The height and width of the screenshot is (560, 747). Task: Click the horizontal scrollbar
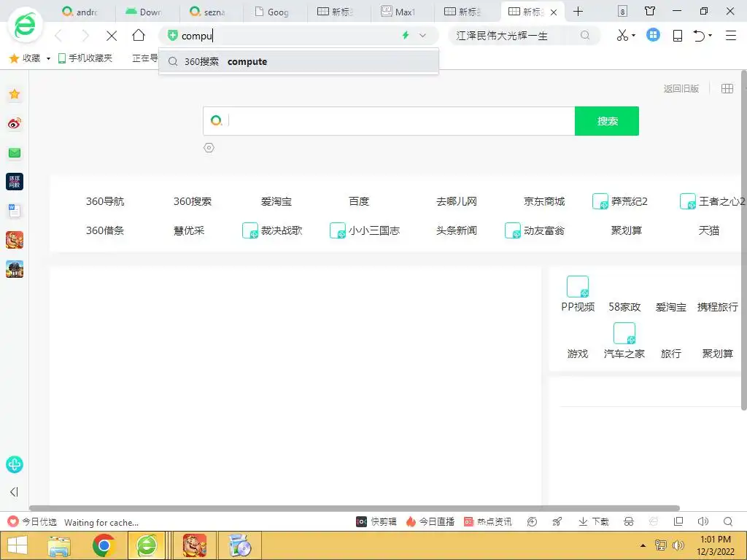tap(355, 508)
